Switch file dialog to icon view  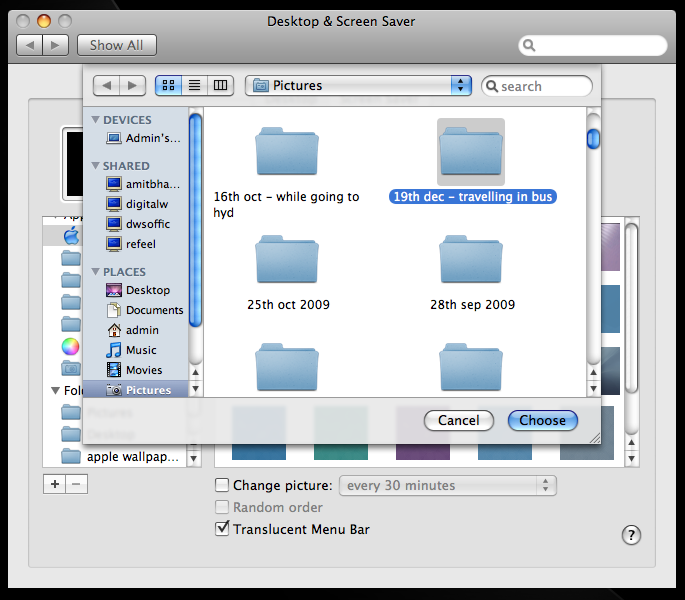[x=168, y=86]
